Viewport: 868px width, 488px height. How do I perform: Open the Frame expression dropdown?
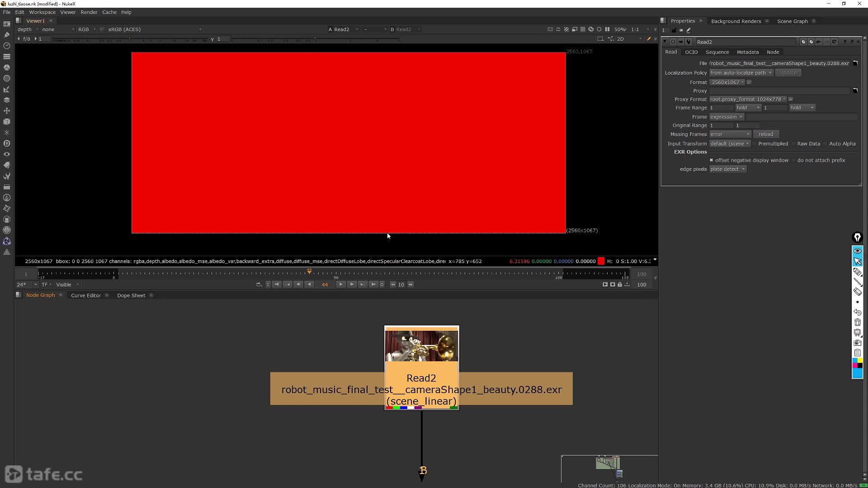click(x=726, y=117)
